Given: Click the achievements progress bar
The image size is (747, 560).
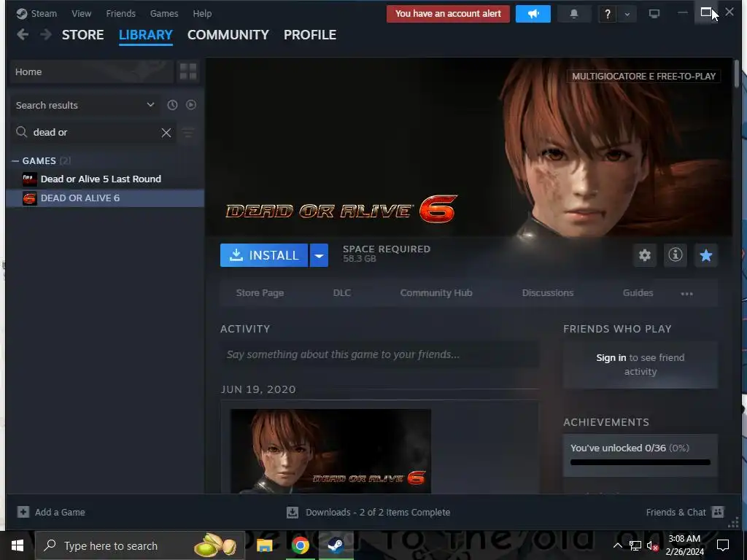Looking at the screenshot, I should [640, 462].
